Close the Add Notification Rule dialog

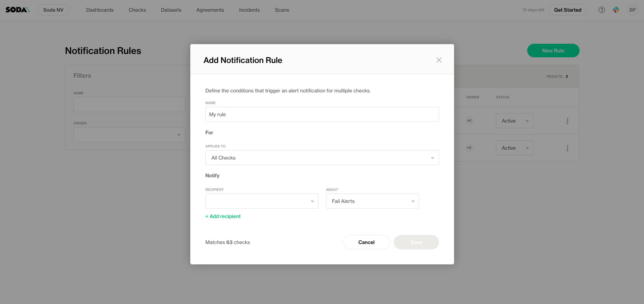(439, 60)
